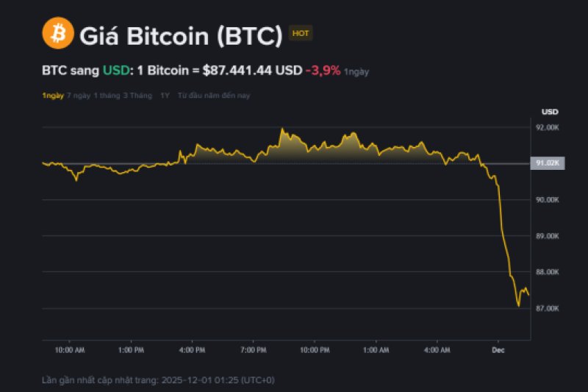
Task: Click the 87.00K price axis label
Action: 548,308
